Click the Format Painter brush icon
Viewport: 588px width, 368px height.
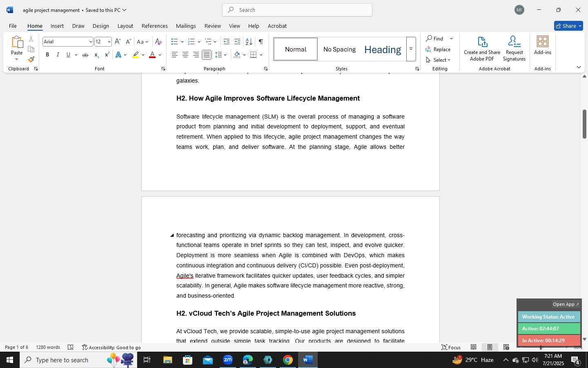click(31, 59)
